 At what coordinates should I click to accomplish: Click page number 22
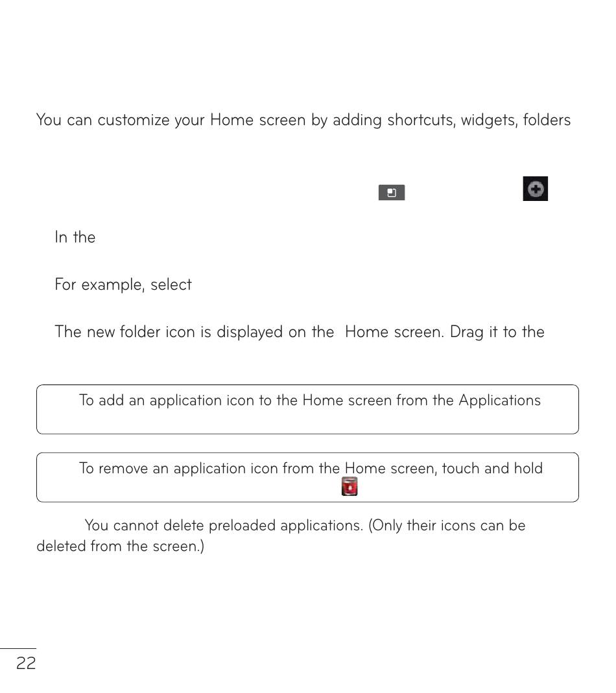[x=26, y=663]
